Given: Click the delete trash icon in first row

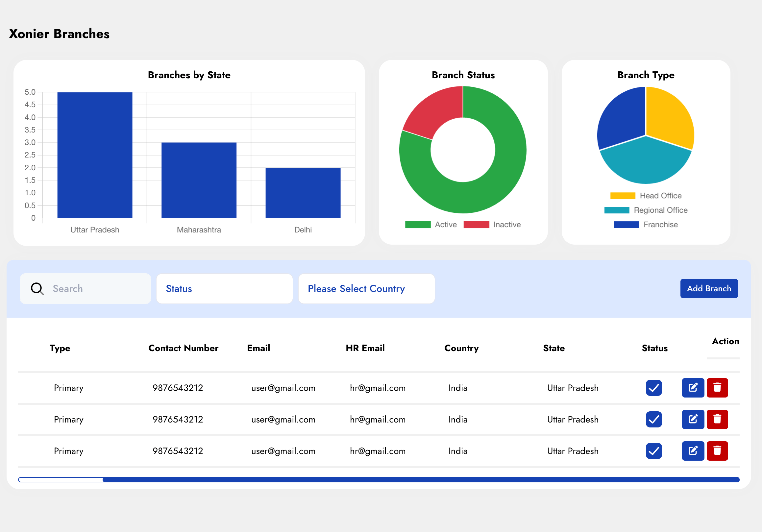Looking at the screenshot, I should pos(717,388).
